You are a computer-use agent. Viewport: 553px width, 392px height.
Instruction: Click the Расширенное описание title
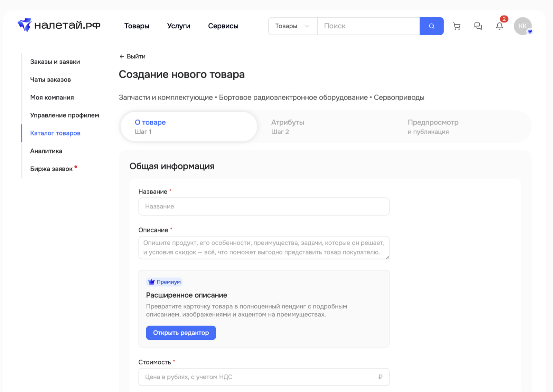coord(187,295)
